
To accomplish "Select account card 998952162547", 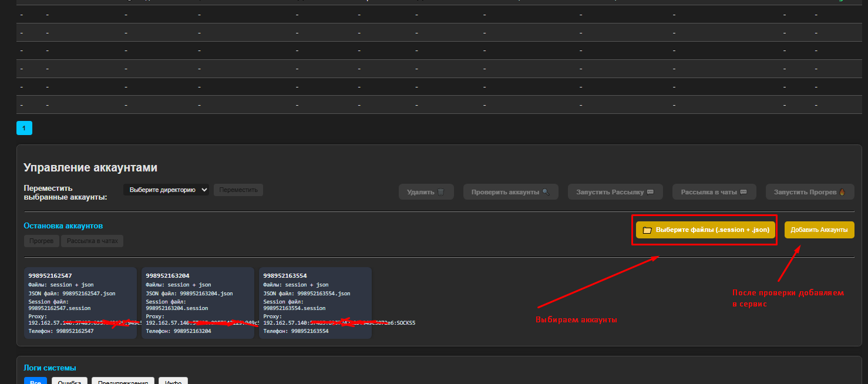I will pos(80,302).
